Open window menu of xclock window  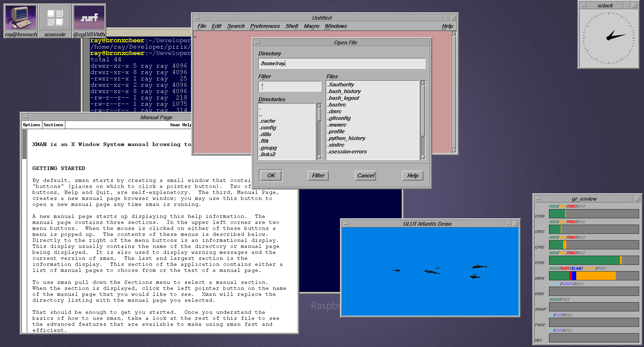[583, 6]
